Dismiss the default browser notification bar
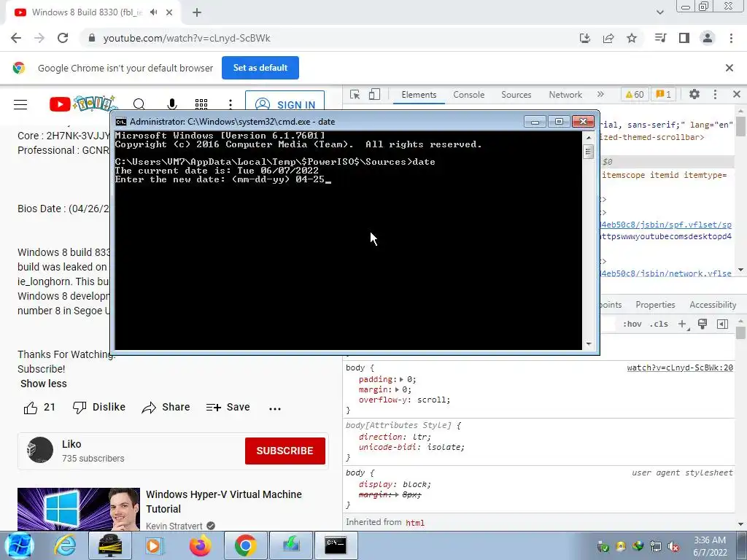This screenshot has height=560, width=747. click(729, 68)
